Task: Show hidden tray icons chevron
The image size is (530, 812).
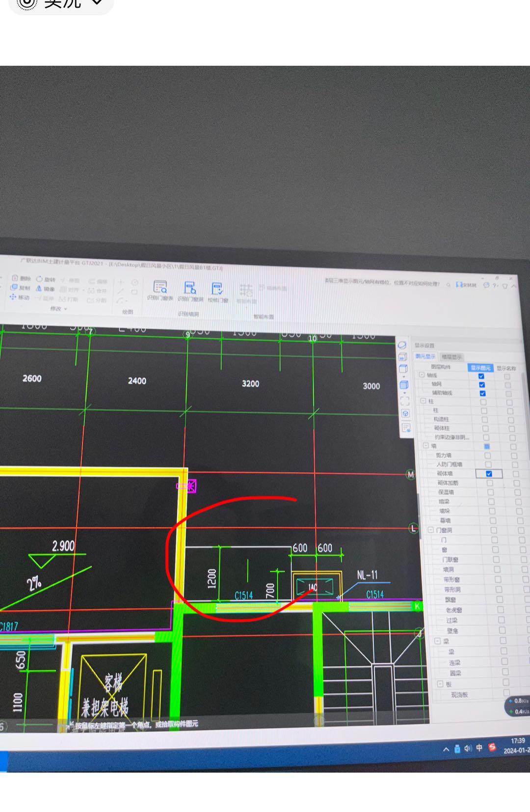Action: 446,750
